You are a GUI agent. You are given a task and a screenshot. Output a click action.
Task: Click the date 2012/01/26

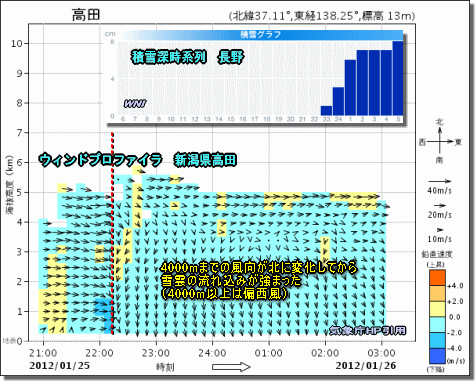[x=366, y=365]
